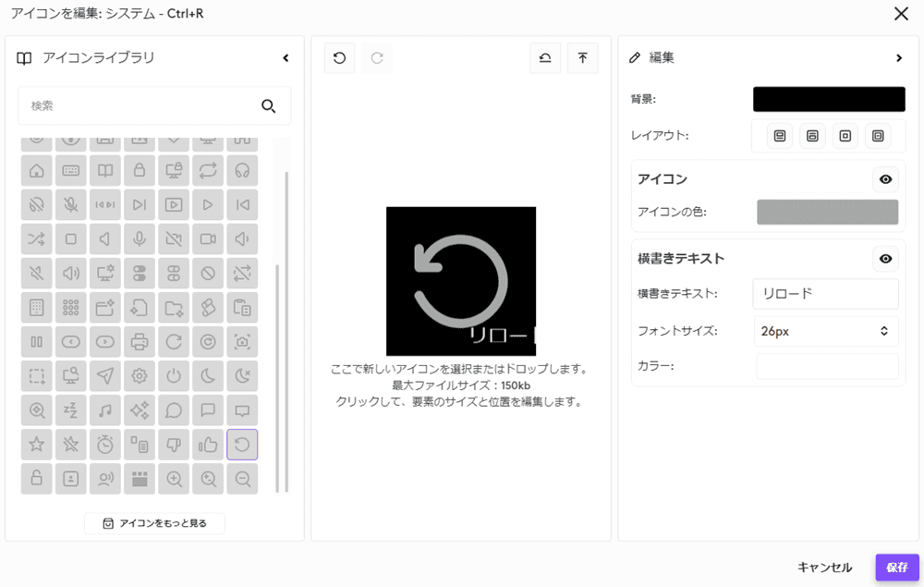Image resolution: width=924 pixels, height=587 pixels.
Task: Hide the 横書きテキスト element with the eye toggle
Action: [885, 259]
